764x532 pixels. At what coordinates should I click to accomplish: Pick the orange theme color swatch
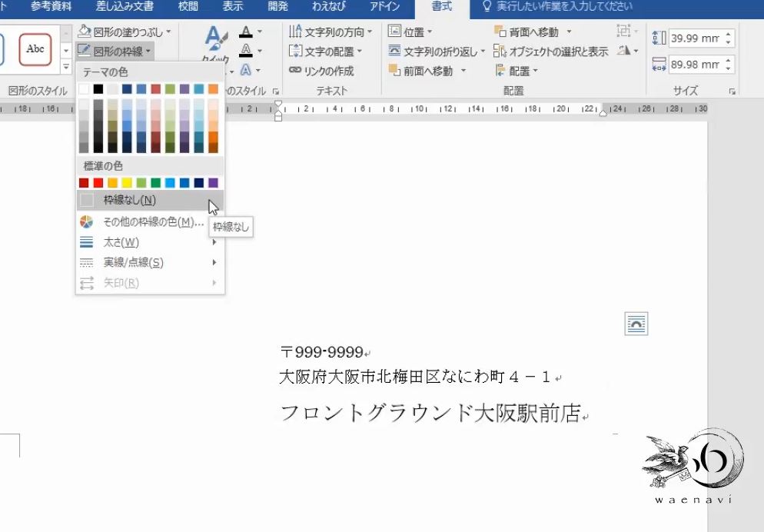(x=214, y=88)
